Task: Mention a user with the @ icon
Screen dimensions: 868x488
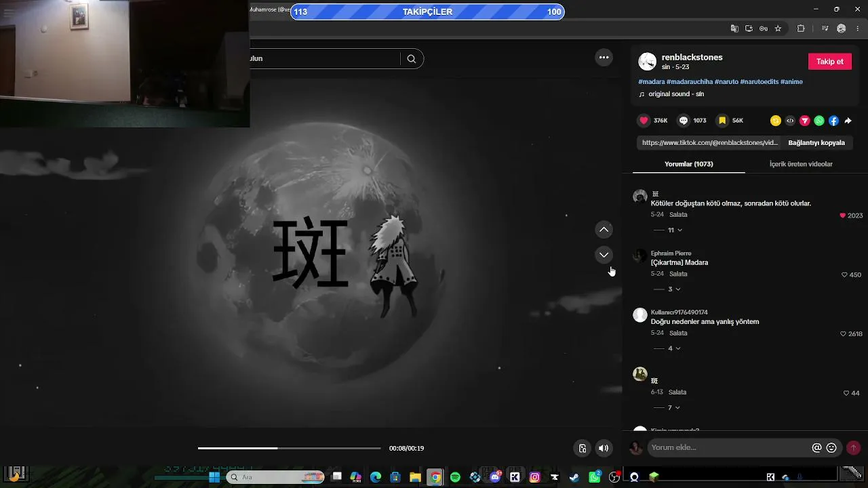Action: tap(816, 447)
